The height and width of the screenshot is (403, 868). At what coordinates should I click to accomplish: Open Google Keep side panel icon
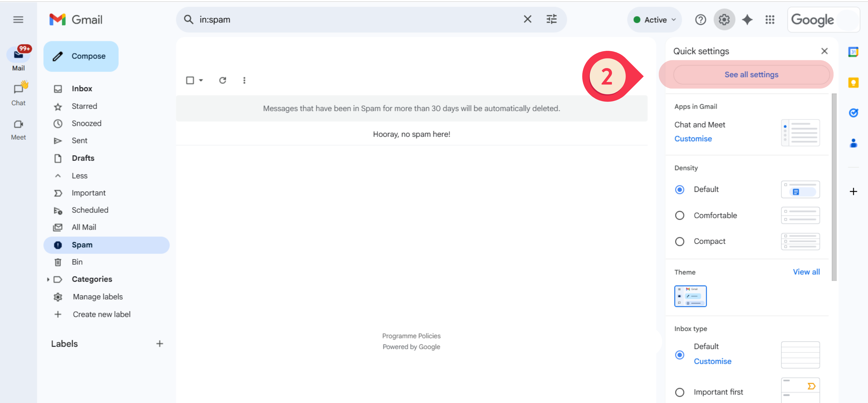(853, 83)
